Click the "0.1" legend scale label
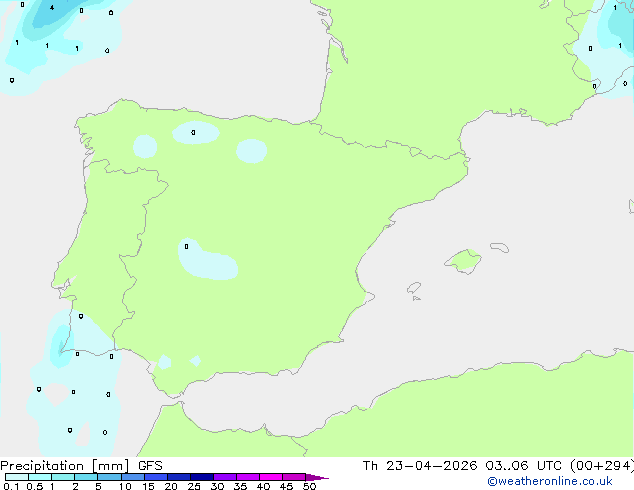The height and width of the screenshot is (490, 634). [11, 486]
